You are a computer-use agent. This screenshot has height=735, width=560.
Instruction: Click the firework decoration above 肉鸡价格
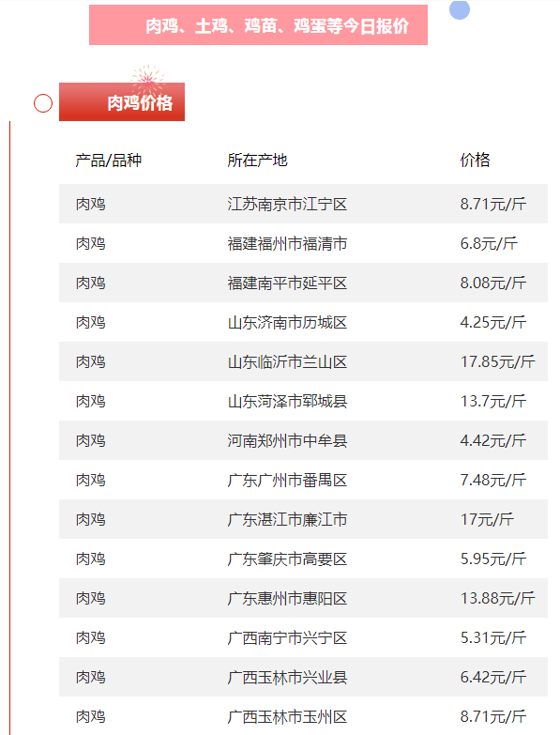point(147,77)
